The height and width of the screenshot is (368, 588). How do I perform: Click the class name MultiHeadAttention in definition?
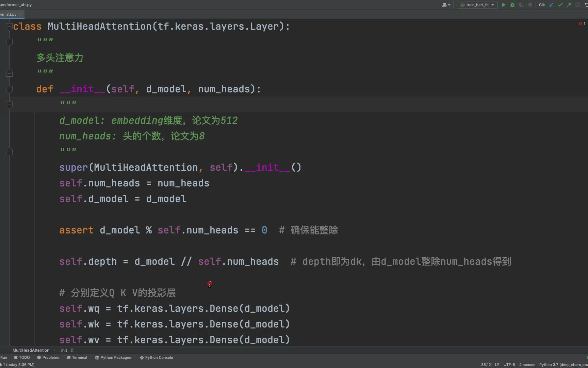click(100, 26)
